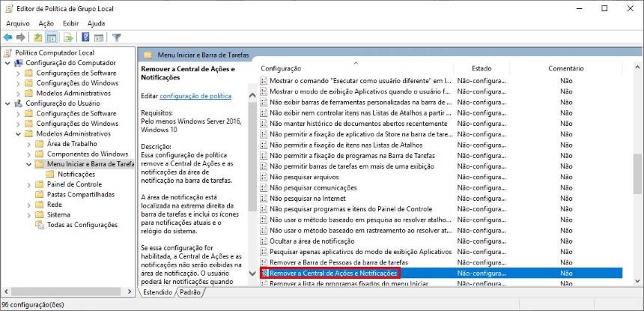The image size is (644, 311).
Task: Click the Forward arrow toolbar icon
Action: (x=20, y=37)
